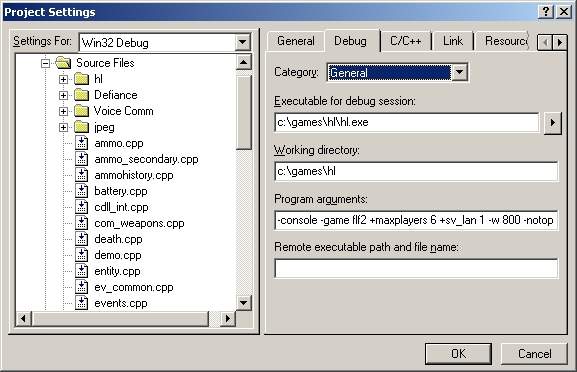Click the ammo.cpp file icon
Image resolution: width=577 pixels, height=372 pixels.
click(x=81, y=143)
